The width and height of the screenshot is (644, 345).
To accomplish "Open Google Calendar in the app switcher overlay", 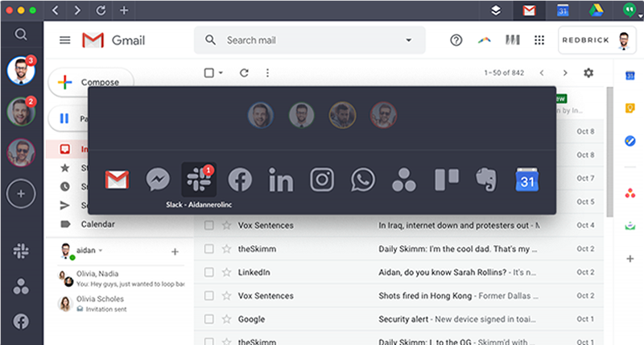I will [x=527, y=180].
